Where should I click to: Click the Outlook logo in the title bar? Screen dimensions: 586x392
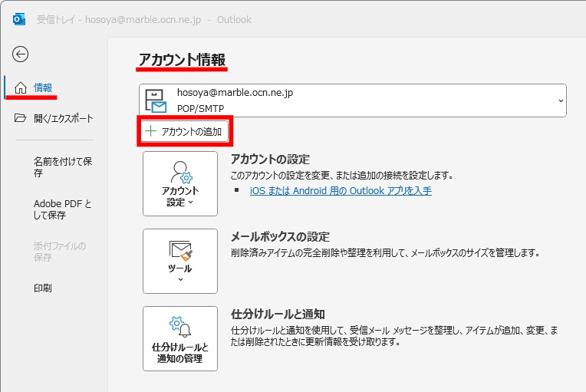(18, 19)
